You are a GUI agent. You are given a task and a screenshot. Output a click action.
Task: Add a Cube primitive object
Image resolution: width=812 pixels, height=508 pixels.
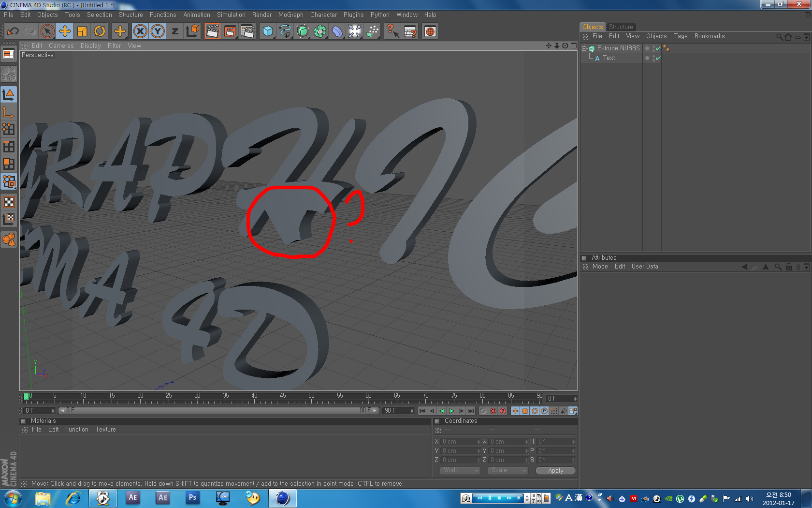(268, 31)
